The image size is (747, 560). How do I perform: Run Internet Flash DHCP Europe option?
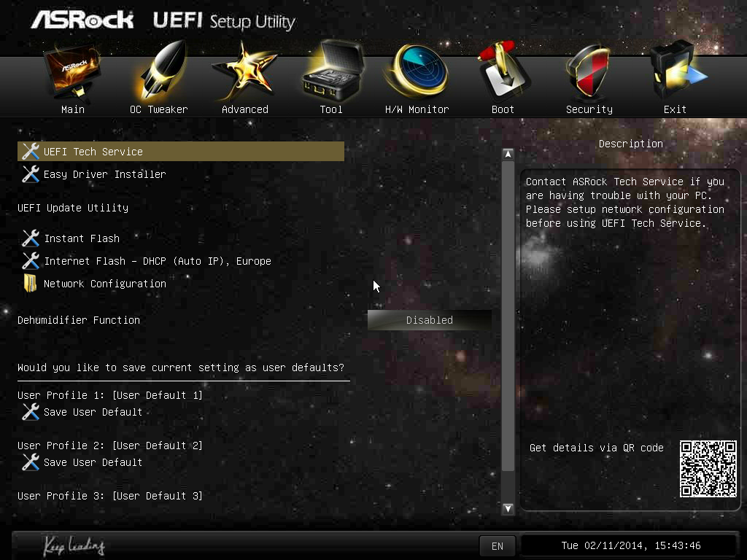coord(157,261)
